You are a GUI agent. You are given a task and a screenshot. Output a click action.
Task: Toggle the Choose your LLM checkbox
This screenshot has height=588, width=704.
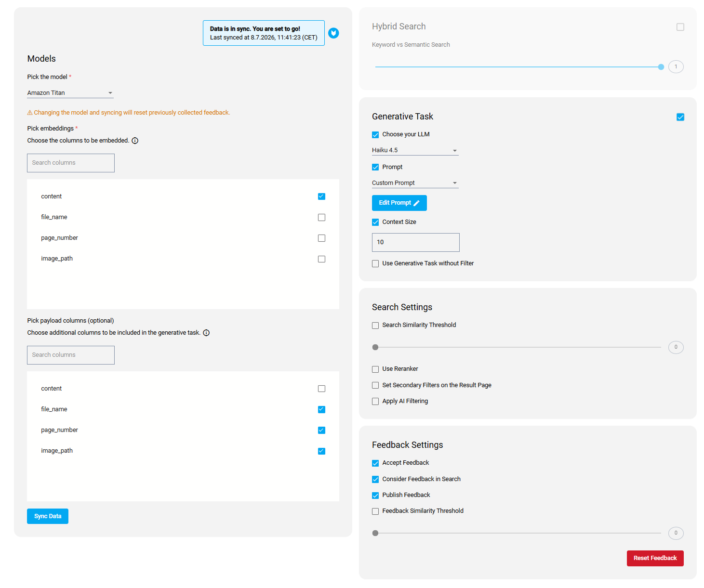click(x=375, y=135)
